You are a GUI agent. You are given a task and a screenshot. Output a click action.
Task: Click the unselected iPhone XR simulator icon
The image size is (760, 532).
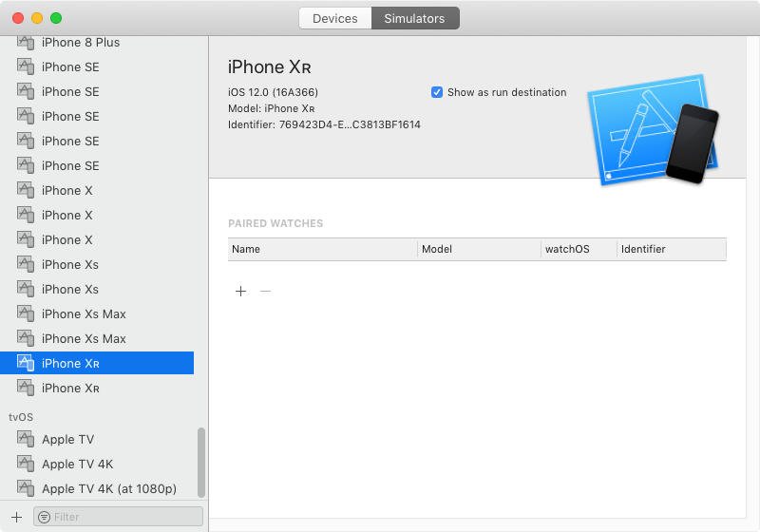pyautogui.click(x=26, y=388)
